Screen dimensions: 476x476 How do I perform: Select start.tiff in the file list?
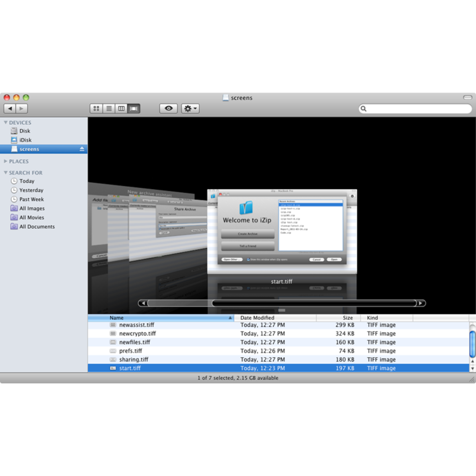(x=279, y=368)
